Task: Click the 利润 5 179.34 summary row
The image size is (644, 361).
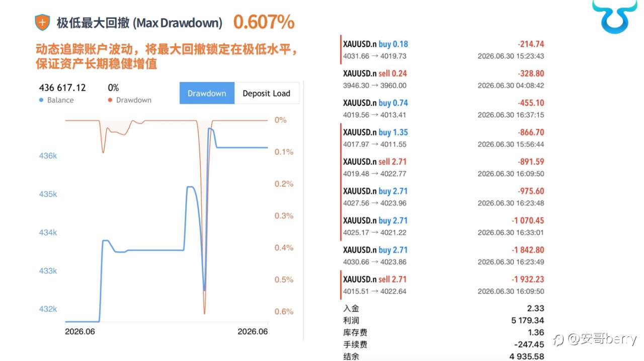Action: (443, 320)
